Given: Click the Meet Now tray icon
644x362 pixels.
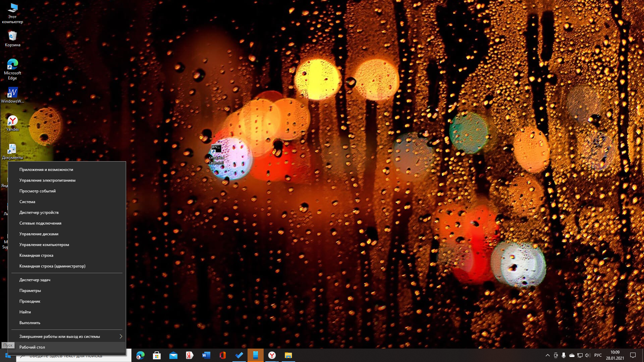Looking at the screenshot, I should (x=556, y=355).
